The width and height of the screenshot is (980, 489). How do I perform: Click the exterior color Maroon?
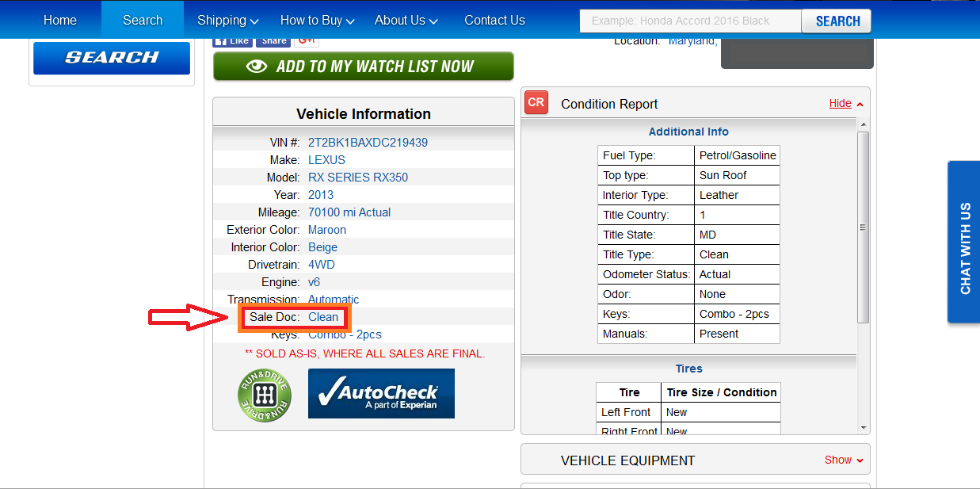point(327,230)
